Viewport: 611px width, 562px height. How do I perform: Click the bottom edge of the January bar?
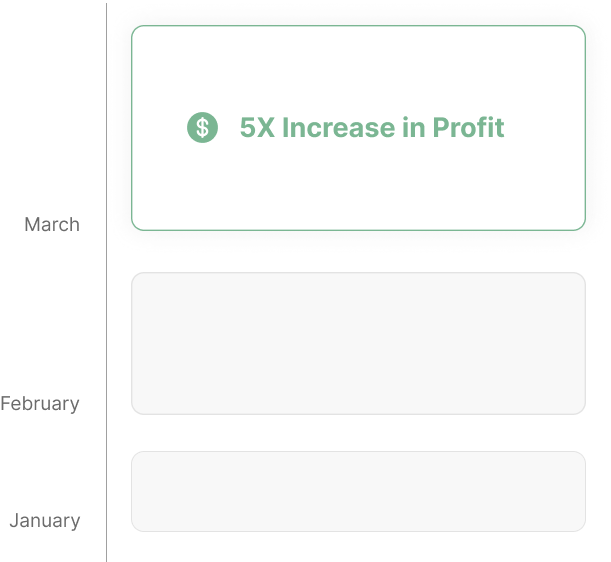coord(358,531)
